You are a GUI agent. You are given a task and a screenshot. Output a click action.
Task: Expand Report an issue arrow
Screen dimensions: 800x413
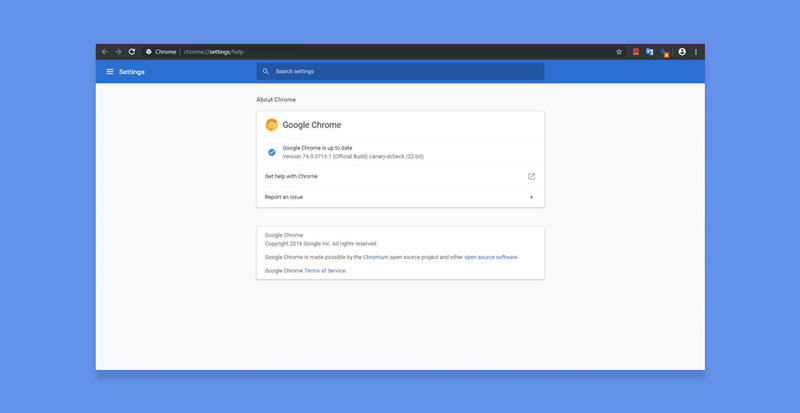[x=531, y=197]
